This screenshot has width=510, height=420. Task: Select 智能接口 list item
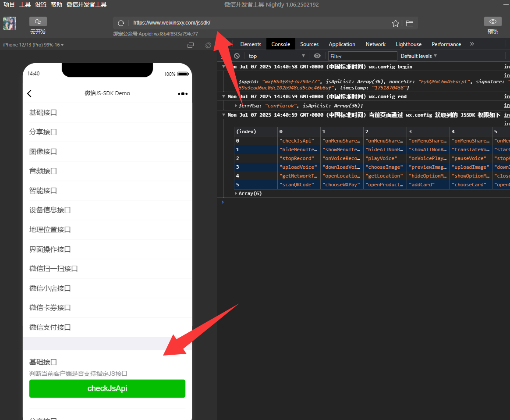pos(107,191)
